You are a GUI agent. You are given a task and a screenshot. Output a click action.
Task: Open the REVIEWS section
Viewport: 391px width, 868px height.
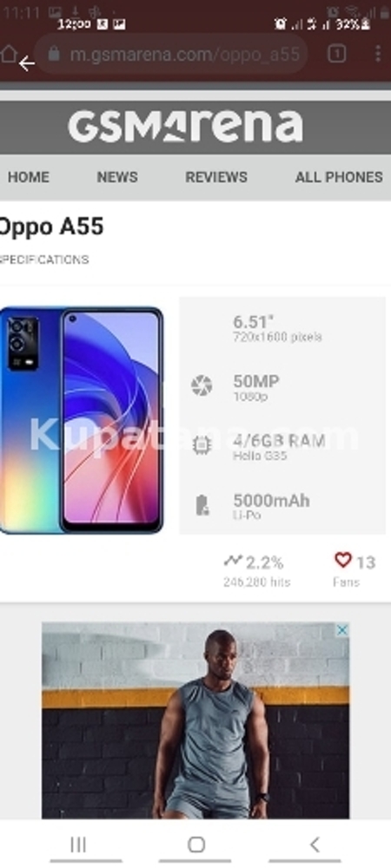click(216, 177)
